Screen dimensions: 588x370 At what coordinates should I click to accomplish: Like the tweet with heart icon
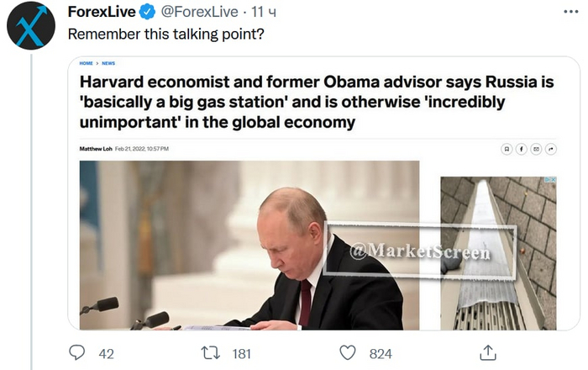(347, 353)
